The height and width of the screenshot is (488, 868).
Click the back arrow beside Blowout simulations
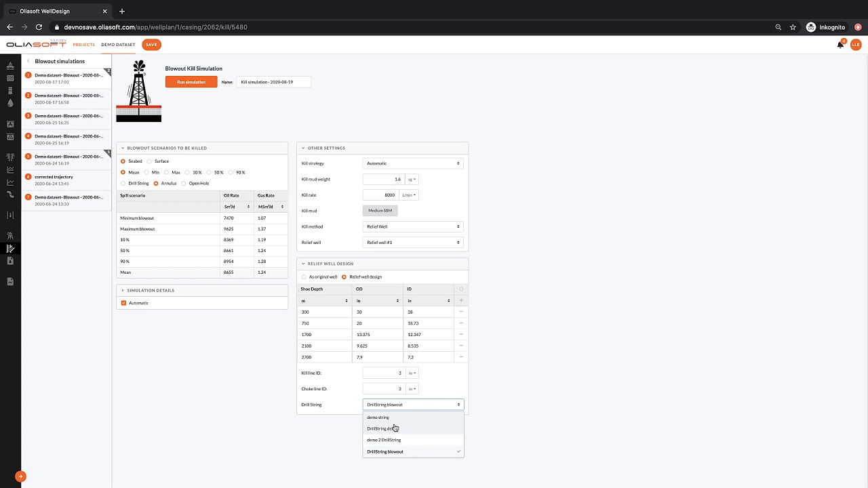pos(28,62)
